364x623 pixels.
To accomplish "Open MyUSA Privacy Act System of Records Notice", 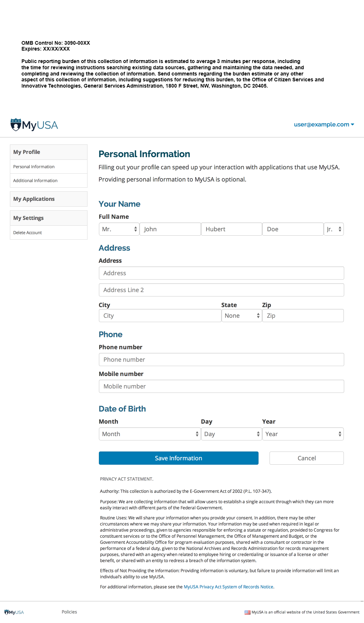I will point(228,587).
